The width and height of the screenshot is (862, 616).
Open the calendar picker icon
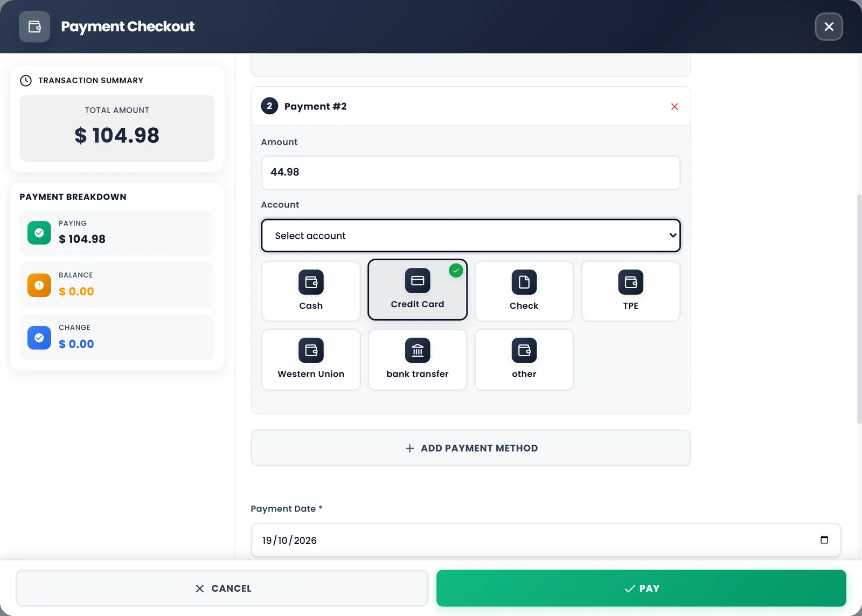pyautogui.click(x=824, y=540)
